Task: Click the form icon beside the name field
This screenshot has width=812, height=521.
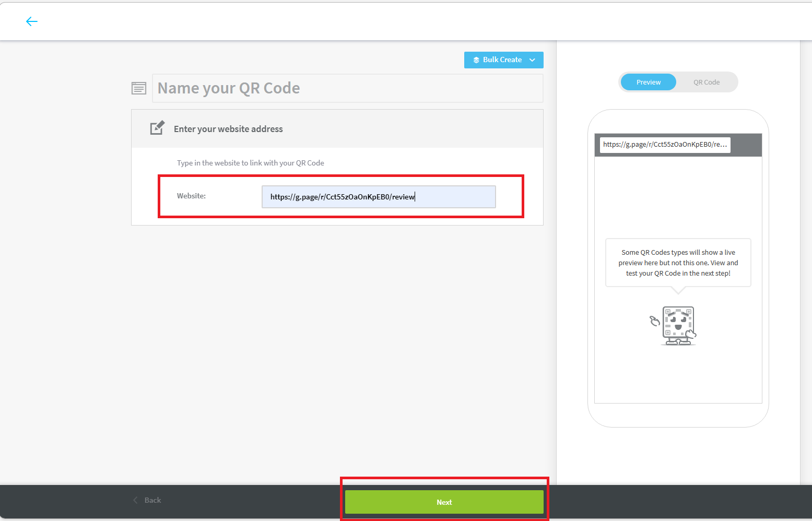Action: click(x=139, y=88)
